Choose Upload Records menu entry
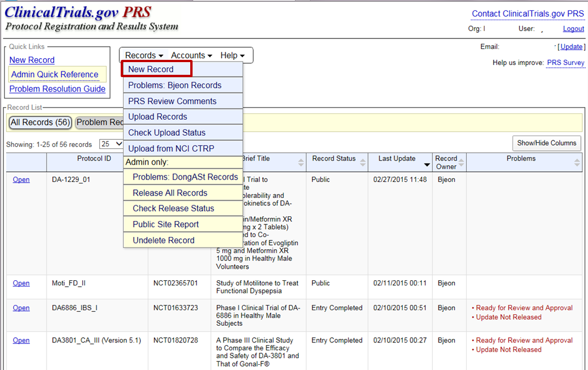This screenshot has width=588, height=370. [x=183, y=117]
